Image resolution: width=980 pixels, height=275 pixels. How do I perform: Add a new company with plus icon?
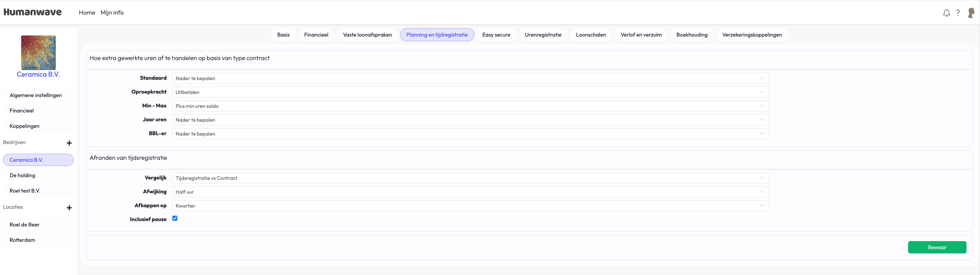[x=69, y=143]
